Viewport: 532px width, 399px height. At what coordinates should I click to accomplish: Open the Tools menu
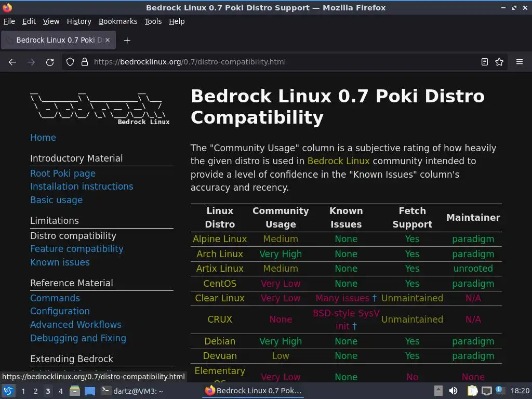point(153,21)
